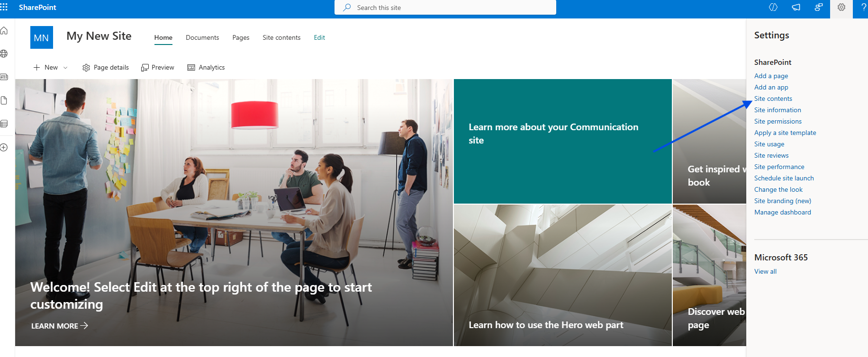Open the app launcher waffle icon
The height and width of the screenshot is (357, 868).
coord(4,7)
